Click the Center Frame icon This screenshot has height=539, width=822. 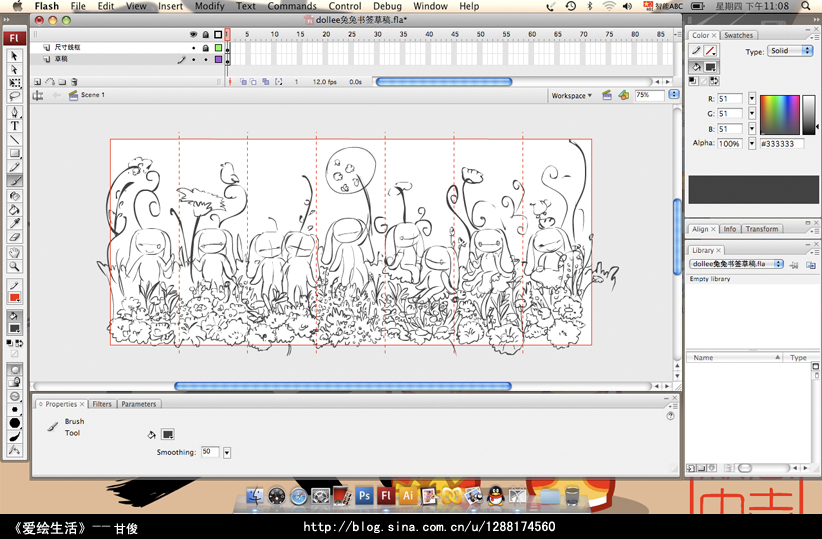[229, 82]
